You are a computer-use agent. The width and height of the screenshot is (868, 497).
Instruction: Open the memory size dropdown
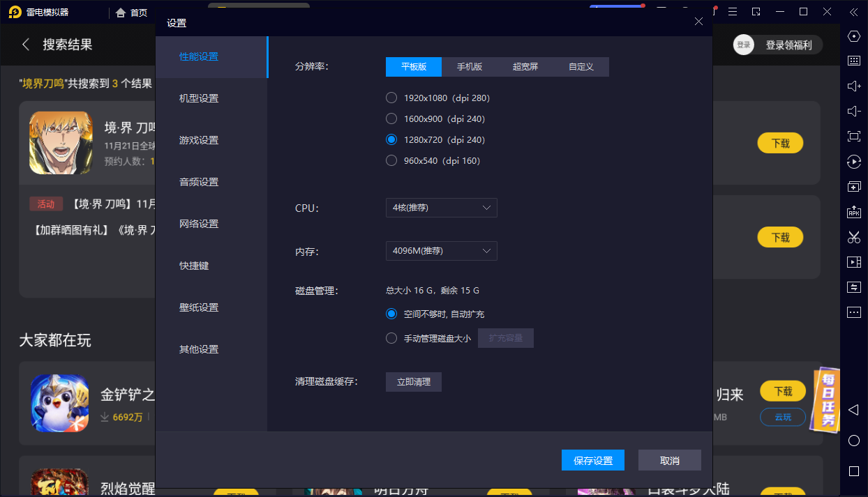(441, 251)
